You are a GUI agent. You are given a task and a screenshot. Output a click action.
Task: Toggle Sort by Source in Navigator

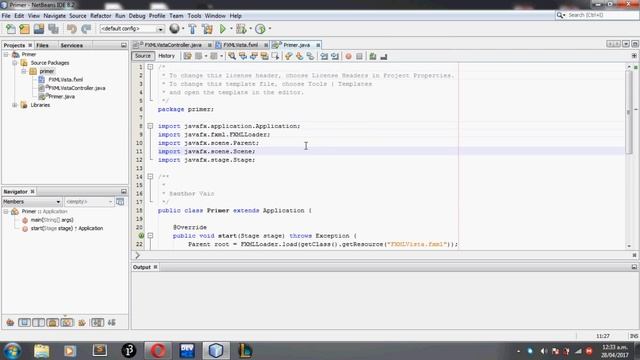112,323
